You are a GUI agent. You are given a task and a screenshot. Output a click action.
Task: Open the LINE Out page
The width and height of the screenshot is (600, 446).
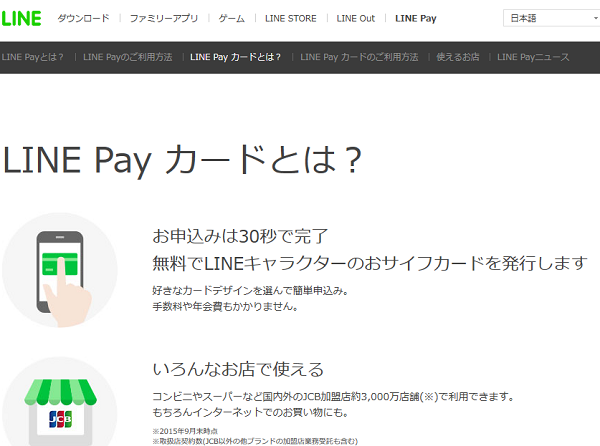pos(356,18)
